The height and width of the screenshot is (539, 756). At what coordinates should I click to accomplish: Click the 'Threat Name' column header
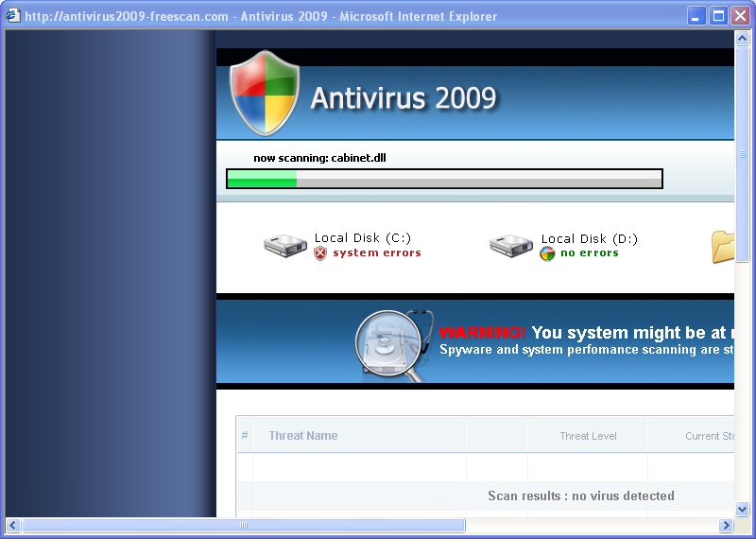(303, 436)
